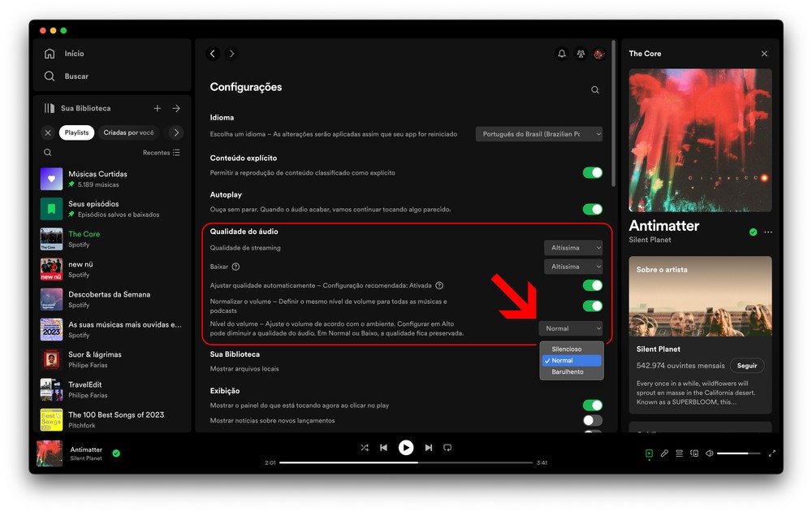The width and height of the screenshot is (812, 512).
Task: Toggle shuffle playback icon
Action: click(x=365, y=448)
